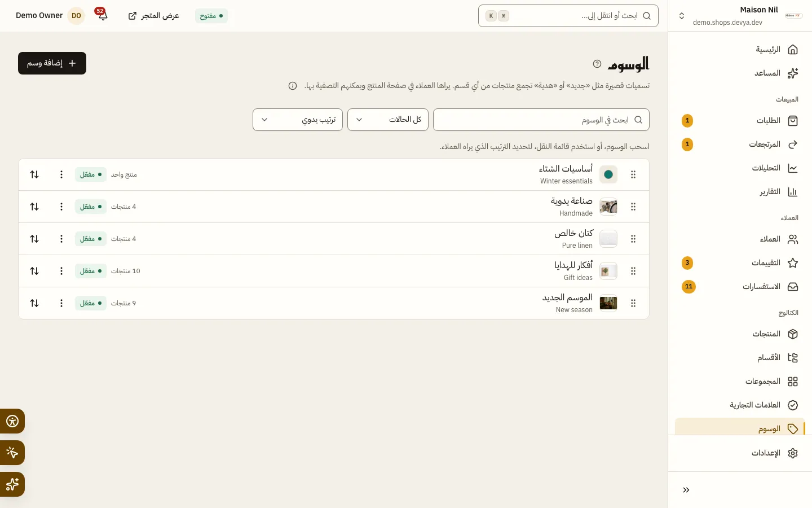Click the info icon next to tags description
This screenshot has width=812, height=508.
pyautogui.click(x=293, y=86)
